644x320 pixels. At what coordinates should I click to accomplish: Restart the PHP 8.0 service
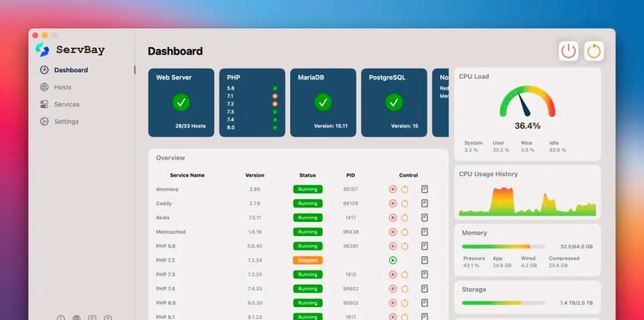pos(404,302)
